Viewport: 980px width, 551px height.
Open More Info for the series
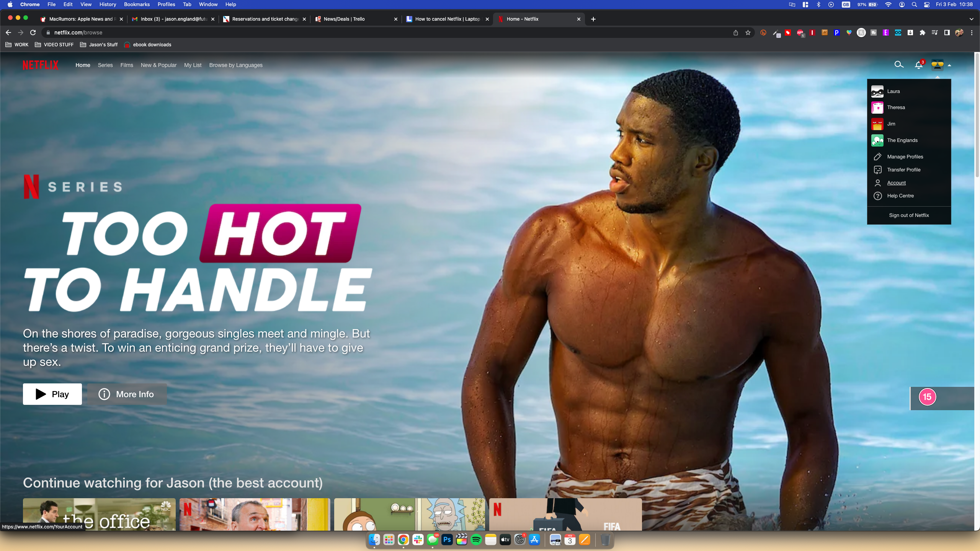(127, 394)
